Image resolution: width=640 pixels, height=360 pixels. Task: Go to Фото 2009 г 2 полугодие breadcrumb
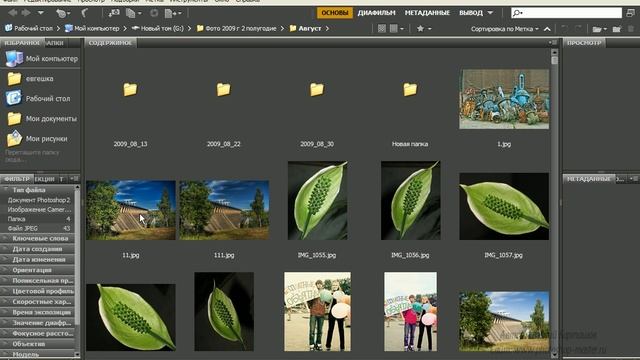tap(236, 29)
